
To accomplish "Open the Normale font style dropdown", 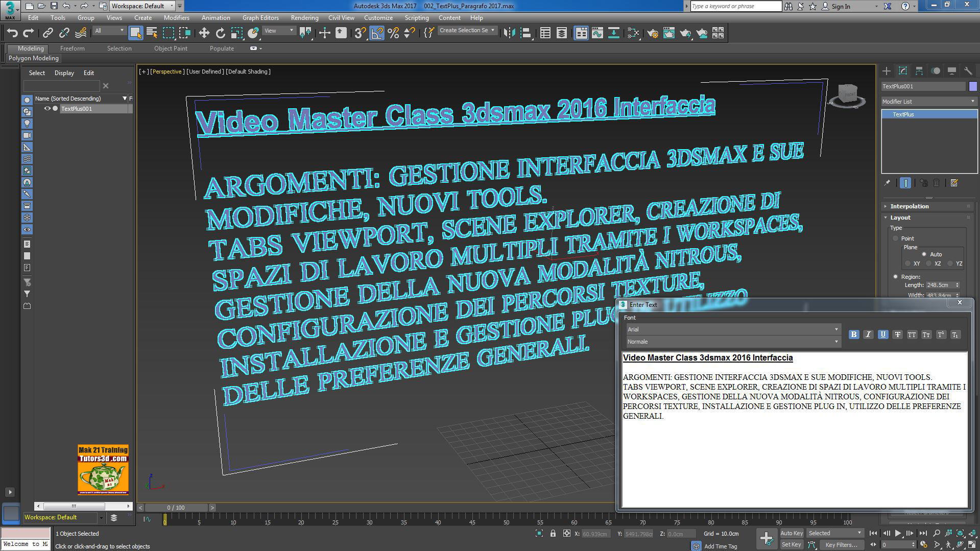I will pyautogui.click(x=733, y=342).
